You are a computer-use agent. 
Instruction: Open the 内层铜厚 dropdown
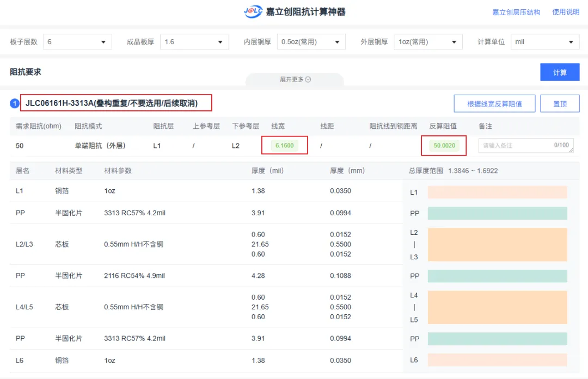pos(310,42)
